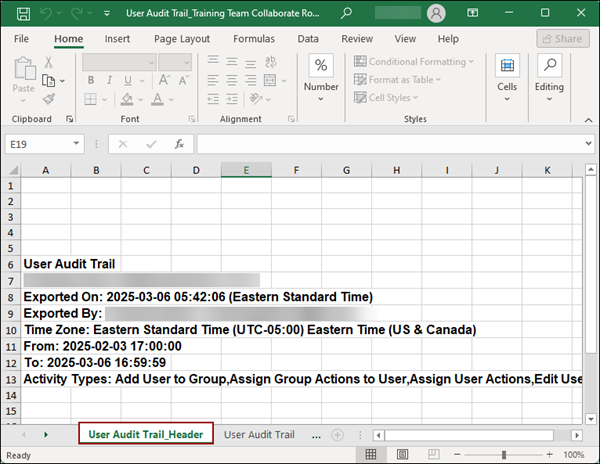Add a new sheet with plus button

coord(337,435)
